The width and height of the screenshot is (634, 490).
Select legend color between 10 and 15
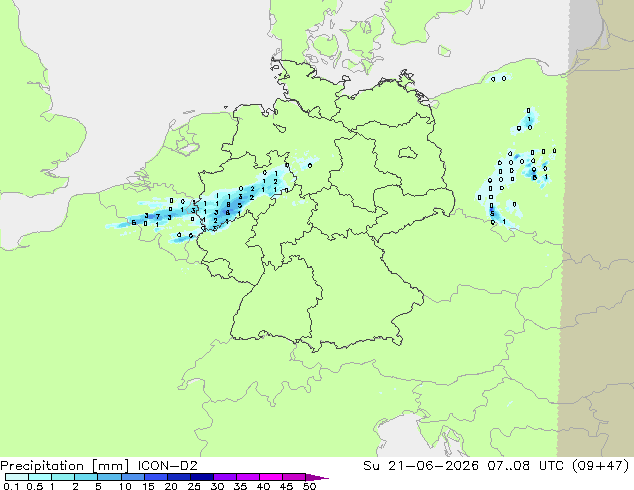pyautogui.click(x=133, y=477)
